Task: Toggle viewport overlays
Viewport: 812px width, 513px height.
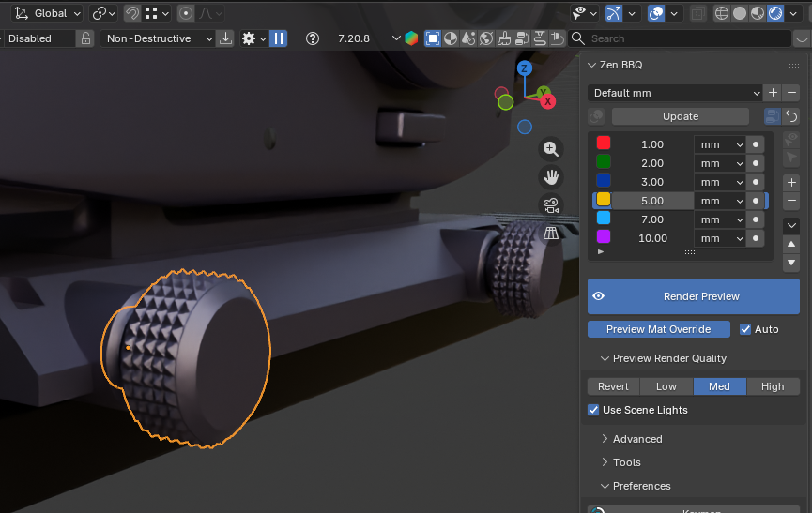Action: click(656, 13)
